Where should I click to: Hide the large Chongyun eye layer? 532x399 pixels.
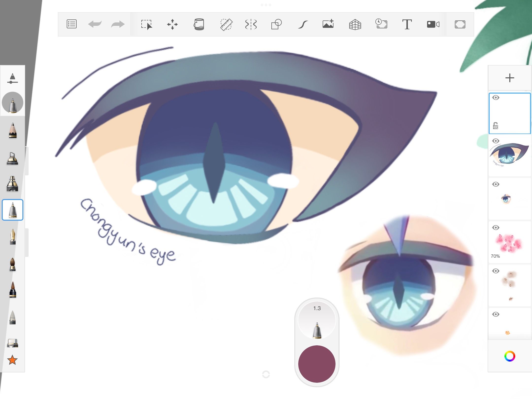(496, 141)
